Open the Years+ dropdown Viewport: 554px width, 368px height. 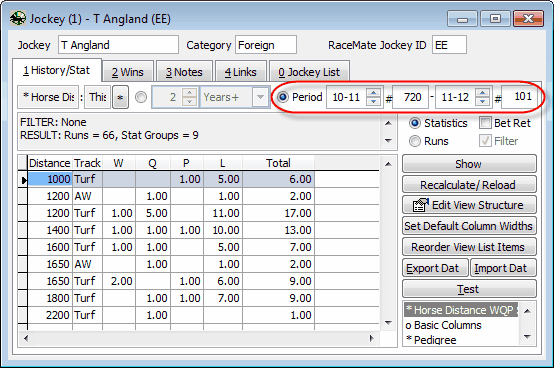pyautogui.click(x=261, y=97)
